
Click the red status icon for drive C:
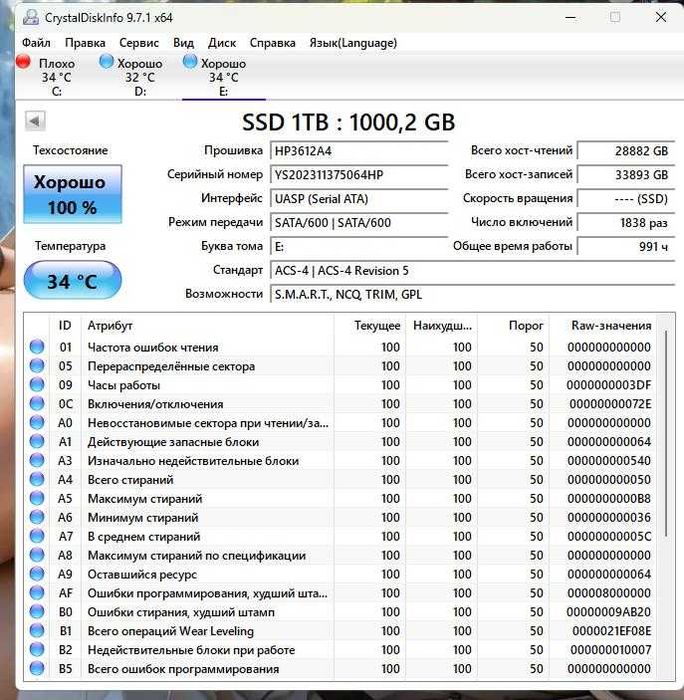point(23,62)
